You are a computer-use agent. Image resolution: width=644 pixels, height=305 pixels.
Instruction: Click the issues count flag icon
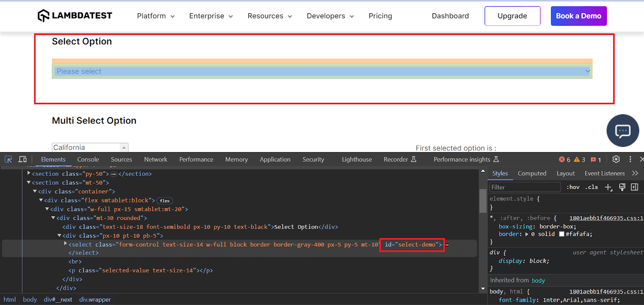593,160
